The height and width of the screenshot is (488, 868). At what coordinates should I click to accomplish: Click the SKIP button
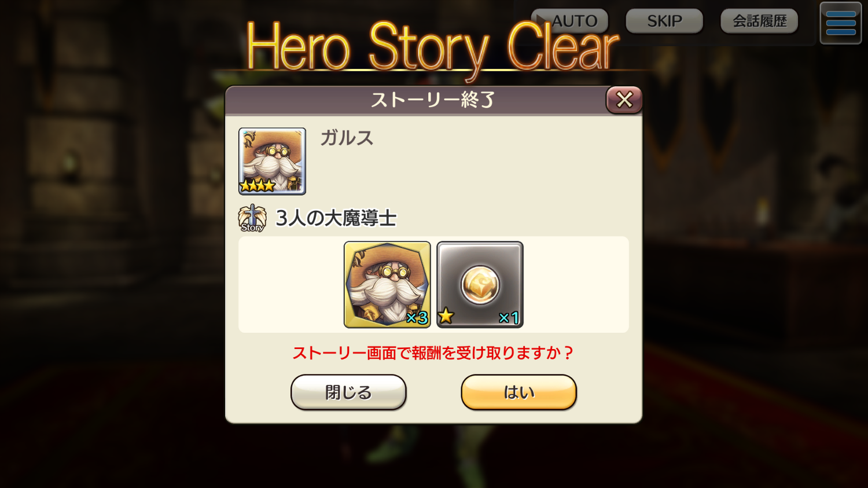664,21
